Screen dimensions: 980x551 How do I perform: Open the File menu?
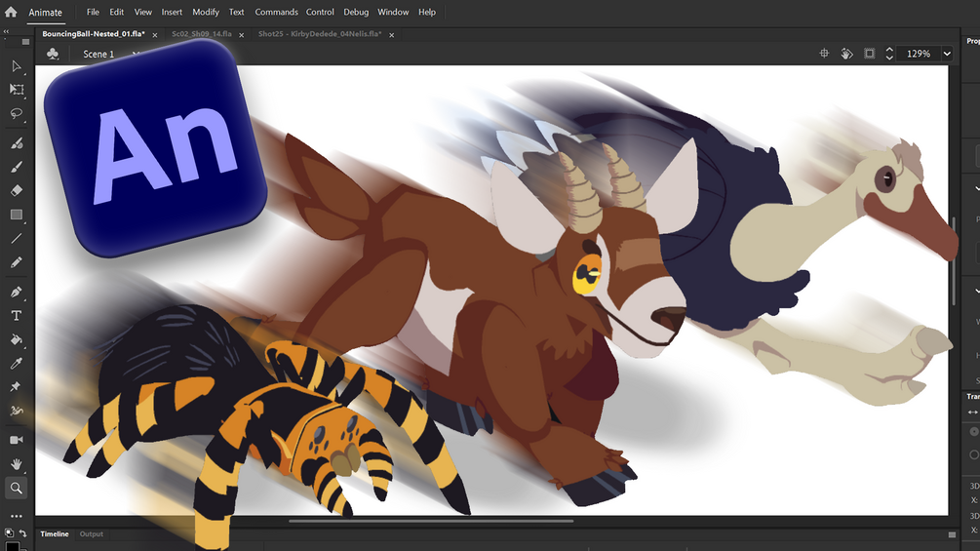click(x=93, y=12)
